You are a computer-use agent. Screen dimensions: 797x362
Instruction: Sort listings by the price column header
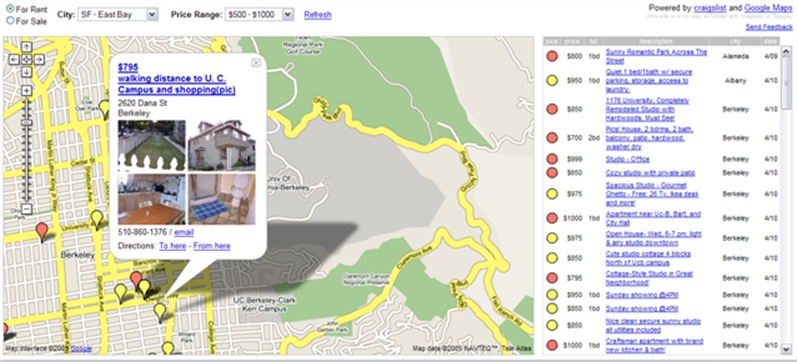572,41
